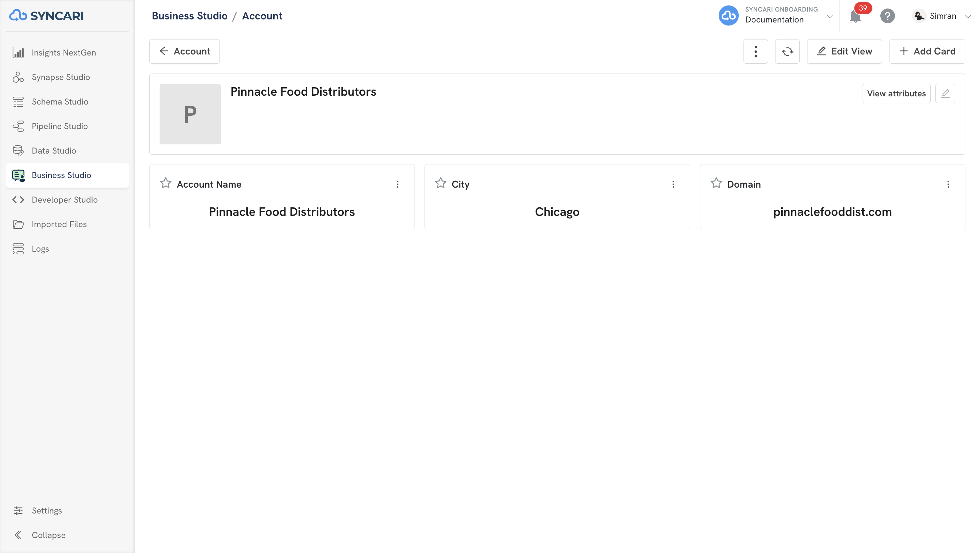
Task: Click the Edit View button
Action: [x=844, y=51]
